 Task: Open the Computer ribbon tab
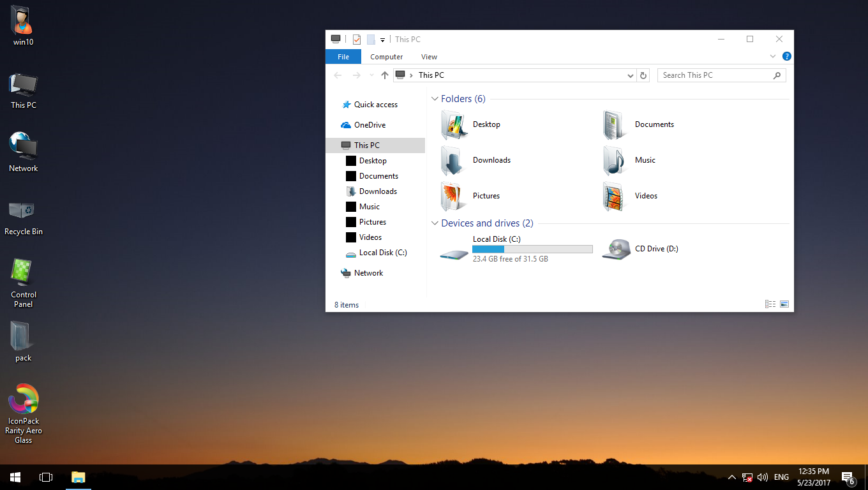pyautogui.click(x=387, y=57)
